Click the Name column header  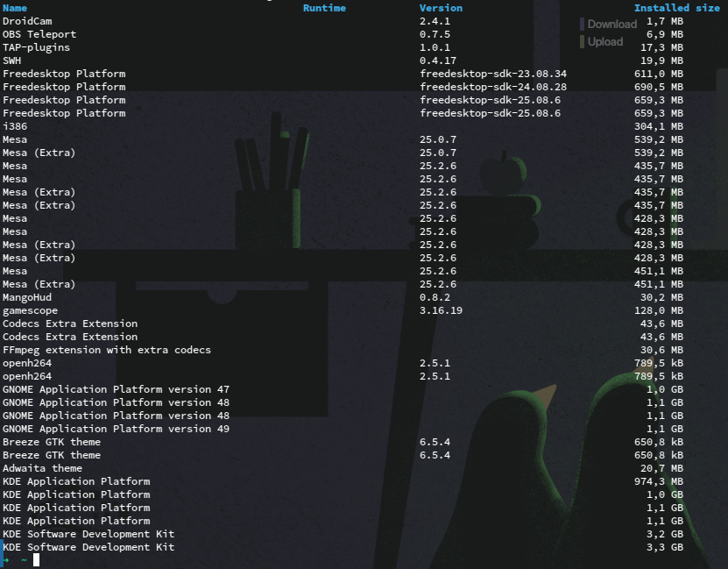coord(15,8)
